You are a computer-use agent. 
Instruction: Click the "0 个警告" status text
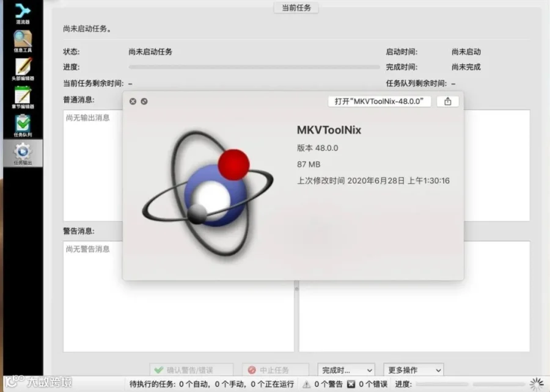tap(328, 384)
